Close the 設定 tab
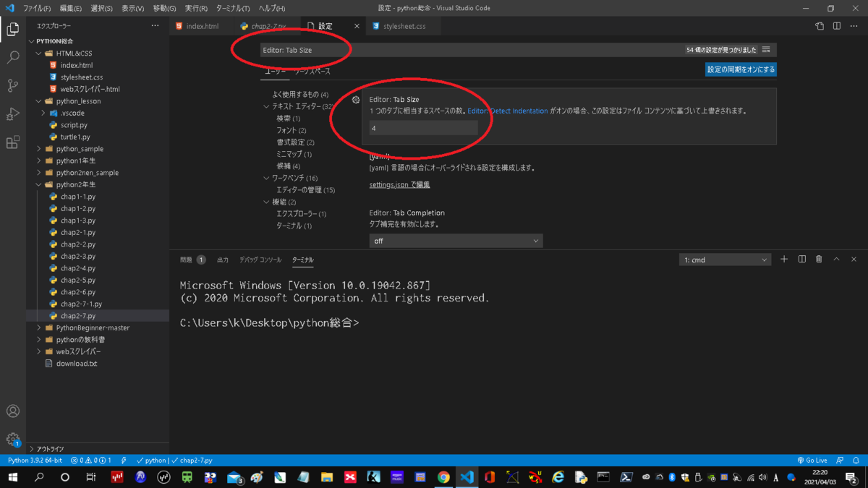This screenshot has width=868, height=488. click(357, 26)
